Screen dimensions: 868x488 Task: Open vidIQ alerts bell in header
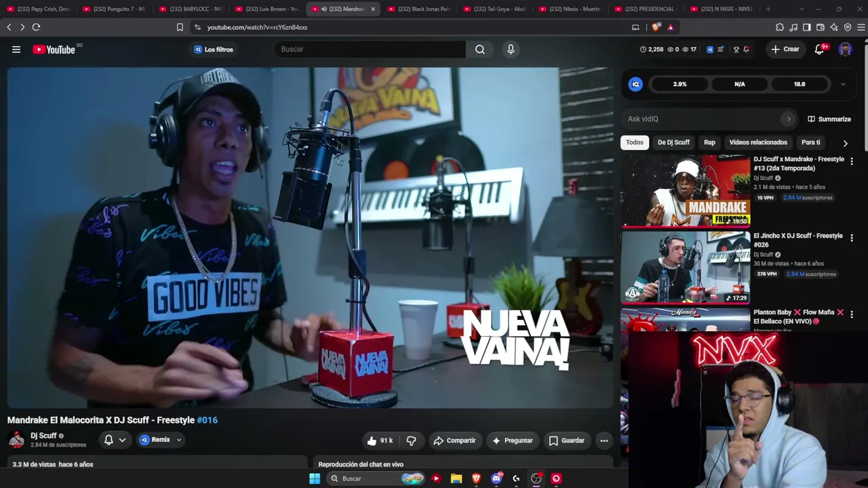(747, 49)
